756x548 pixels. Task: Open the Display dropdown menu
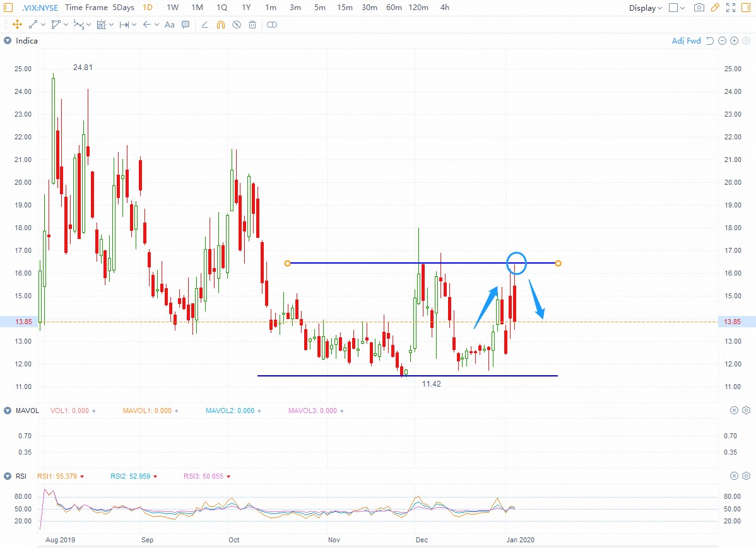pyautogui.click(x=646, y=8)
